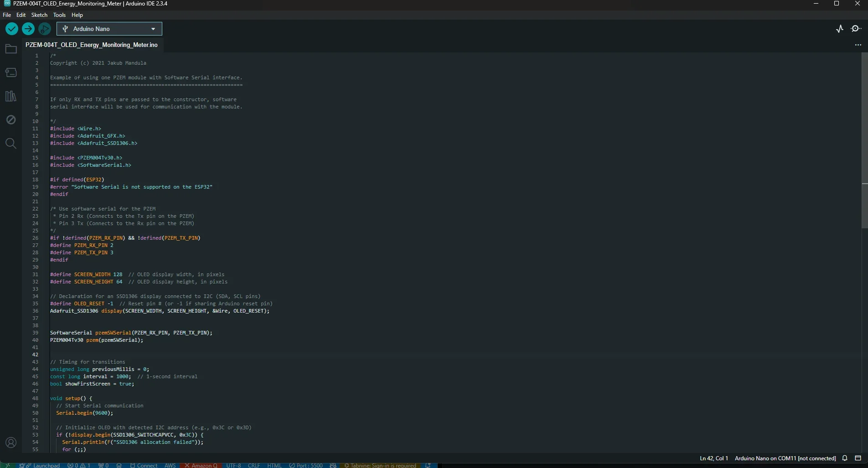Screen dimensions: 868x468
Task: Open the Tools menu
Action: 59,15
